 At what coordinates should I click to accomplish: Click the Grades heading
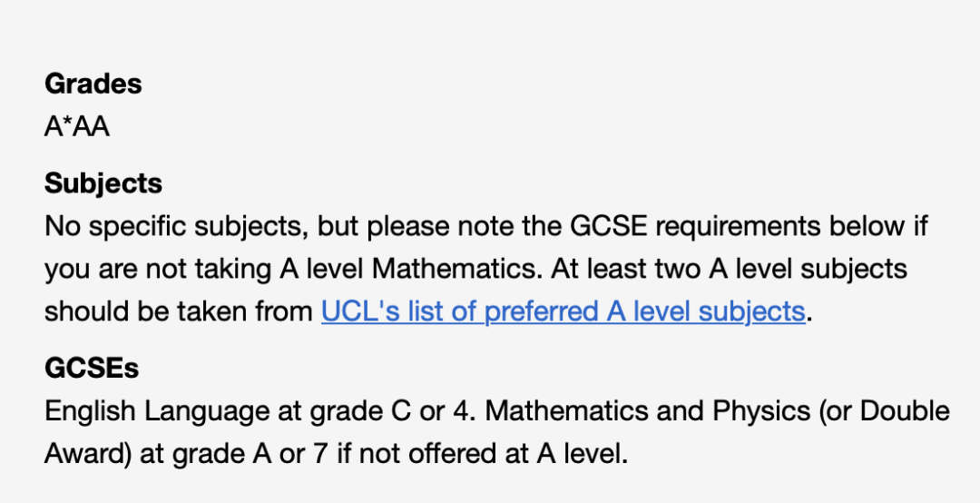pyautogui.click(x=93, y=84)
